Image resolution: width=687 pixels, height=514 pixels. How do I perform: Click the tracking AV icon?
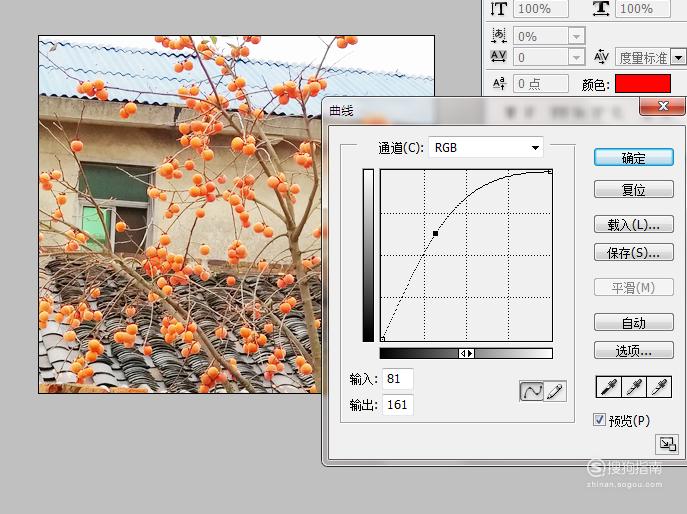tap(499, 56)
